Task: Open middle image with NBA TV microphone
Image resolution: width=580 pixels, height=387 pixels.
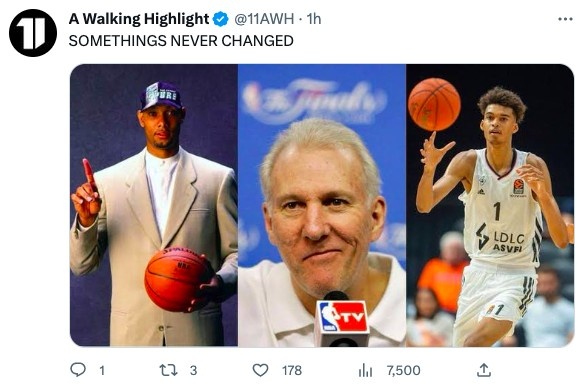Action: click(322, 205)
